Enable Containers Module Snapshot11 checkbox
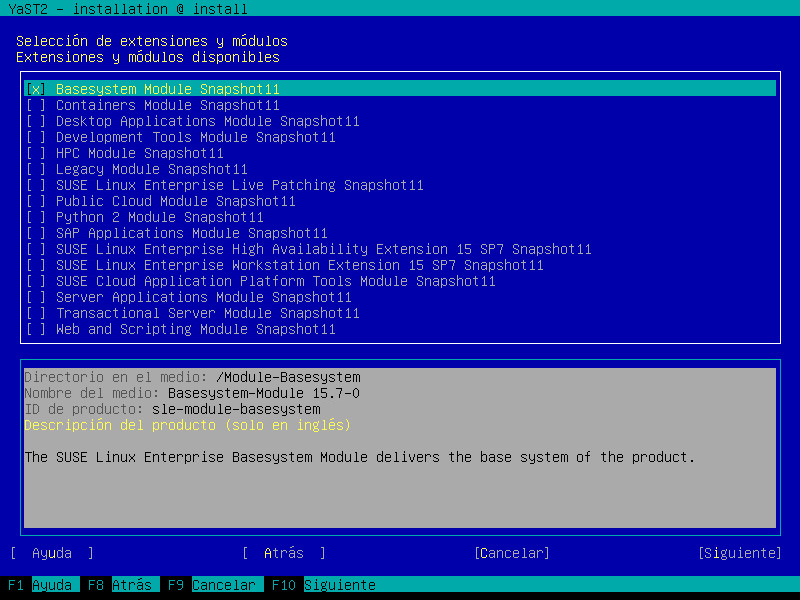Image resolution: width=800 pixels, height=600 pixels. [36, 105]
